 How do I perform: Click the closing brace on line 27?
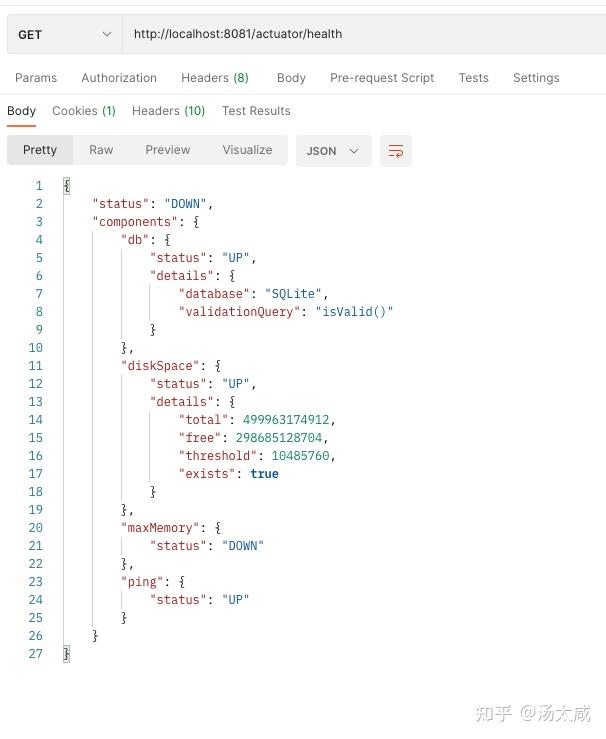[66, 654]
